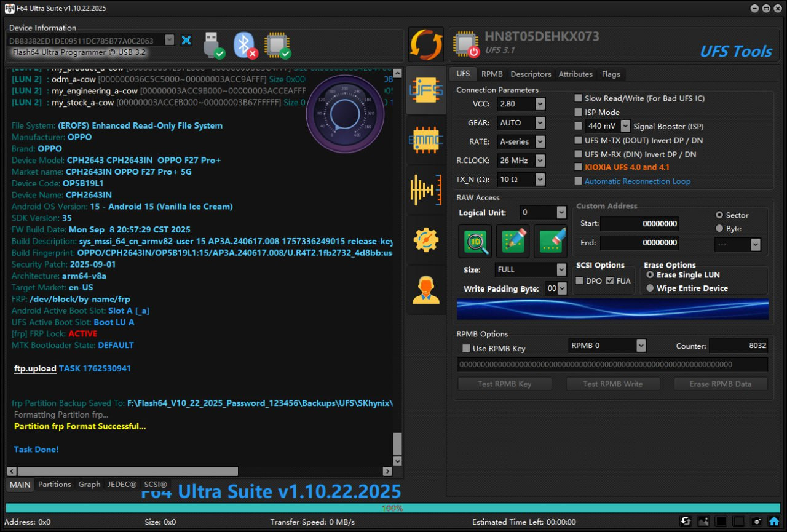Enable Slow Read/Write for Bad UFS IC

coord(578,98)
